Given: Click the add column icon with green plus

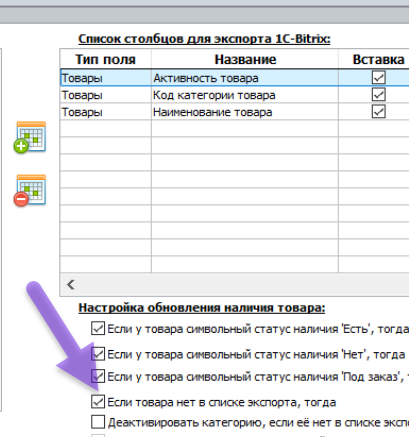Looking at the screenshot, I should coord(30,137).
